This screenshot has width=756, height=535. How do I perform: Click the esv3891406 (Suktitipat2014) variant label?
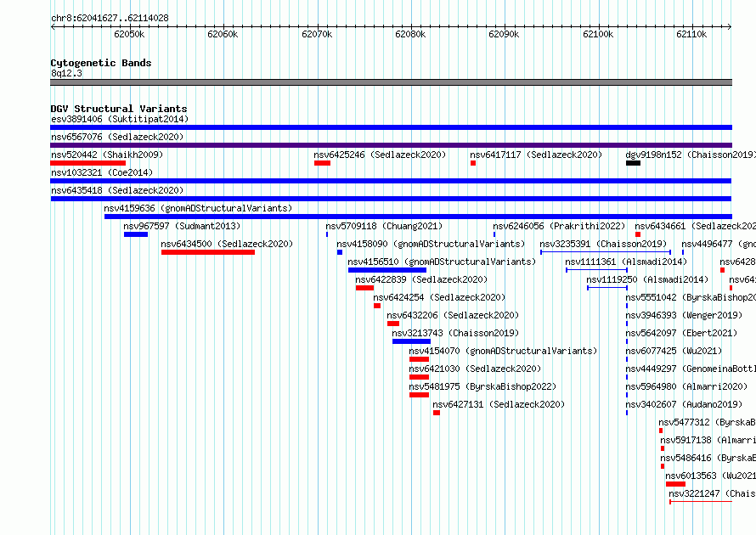(x=120, y=119)
